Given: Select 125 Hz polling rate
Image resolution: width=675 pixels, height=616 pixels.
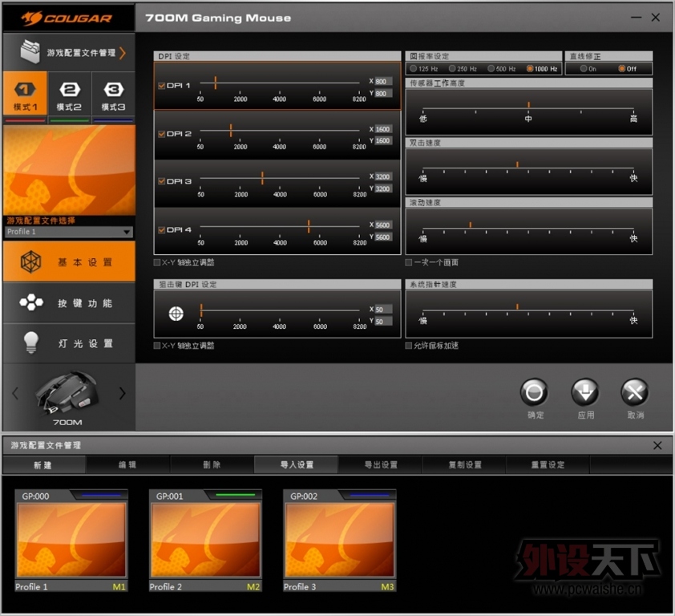Looking at the screenshot, I should (414, 68).
